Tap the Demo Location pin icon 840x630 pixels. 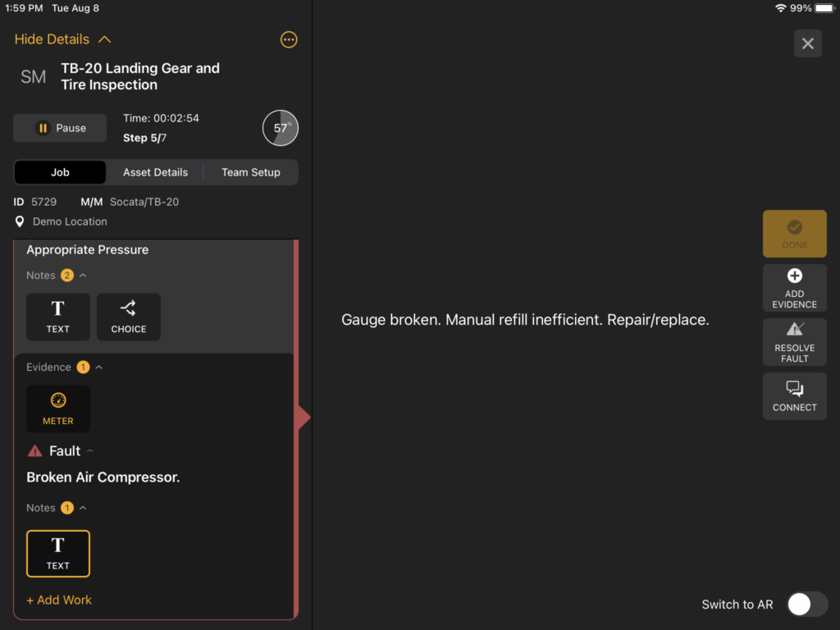(x=20, y=221)
